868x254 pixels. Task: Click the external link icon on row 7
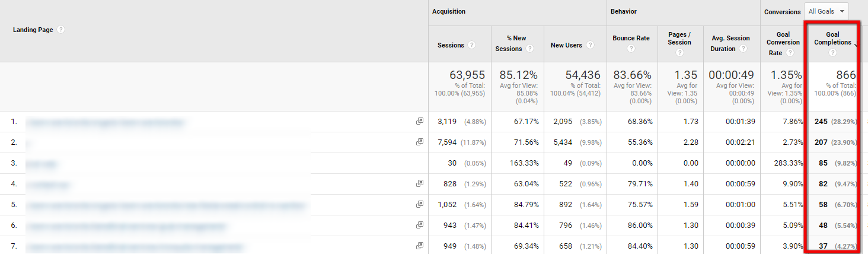(420, 246)
